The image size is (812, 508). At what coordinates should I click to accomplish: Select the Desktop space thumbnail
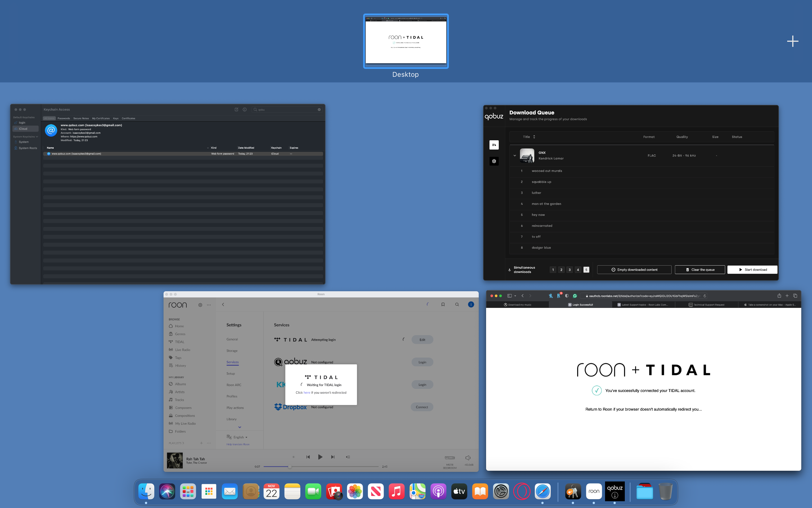(x=406, y=41)
